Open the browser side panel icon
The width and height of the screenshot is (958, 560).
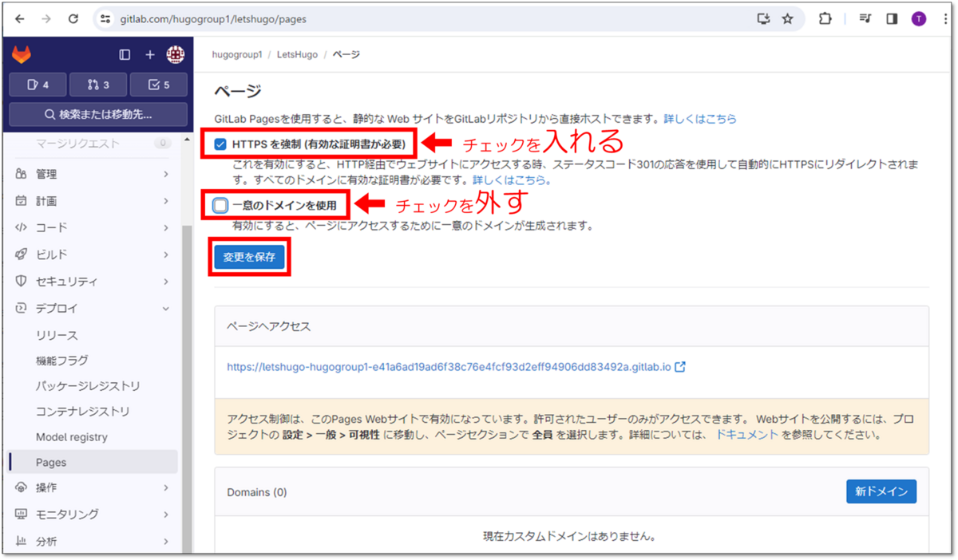892,18
